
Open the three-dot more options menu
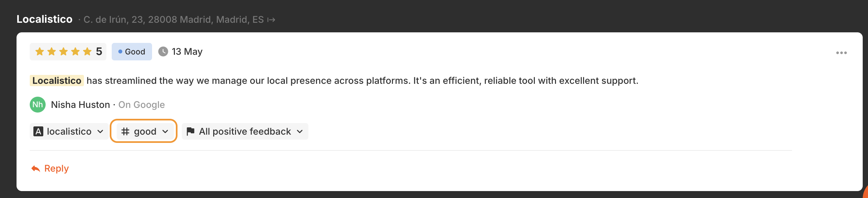click(841, 53)
